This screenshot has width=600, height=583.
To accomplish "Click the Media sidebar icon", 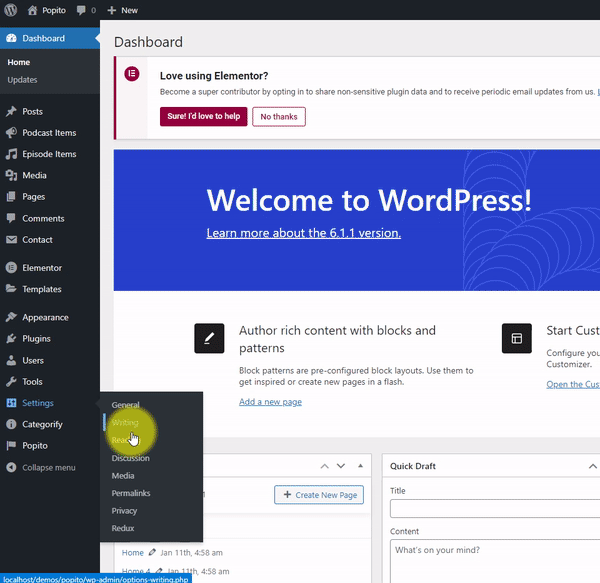I will coord(11,175).
